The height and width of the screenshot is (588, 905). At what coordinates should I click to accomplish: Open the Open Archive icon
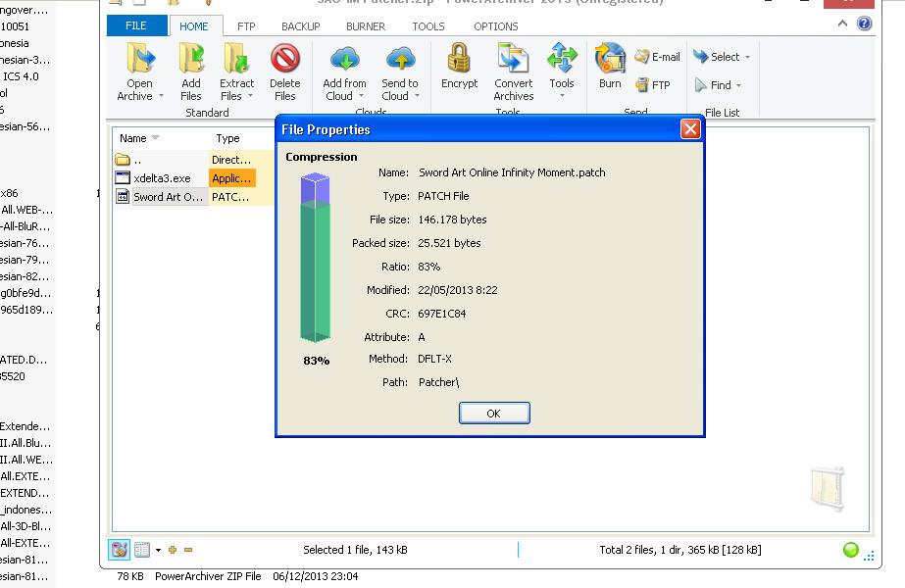(x=140, y=58)
